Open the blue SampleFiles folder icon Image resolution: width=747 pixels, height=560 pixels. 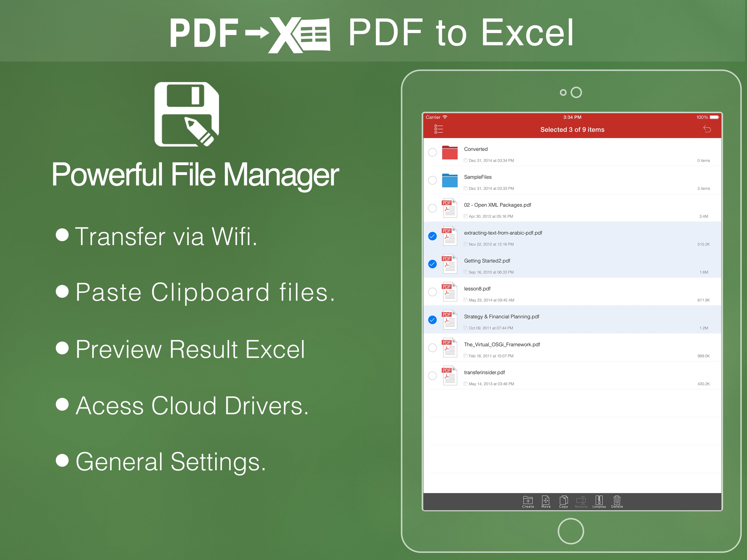450,180
